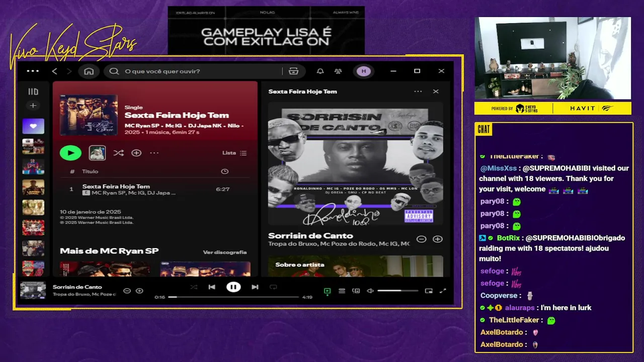Screen dimensions: 644x362
Task: Toggle shuffle in player bar
Action: click(194, 287)
